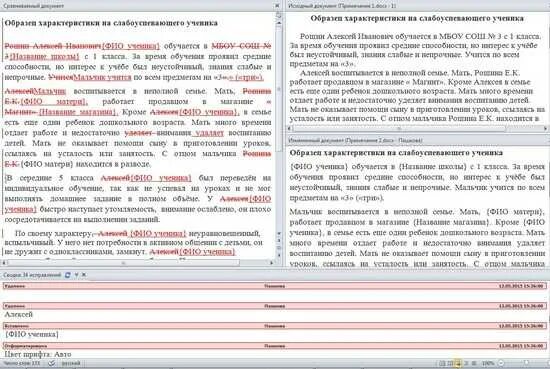Select the '[ФИО ученика]' insertion entry in revisions
The image size is (550, 369).
32,334
